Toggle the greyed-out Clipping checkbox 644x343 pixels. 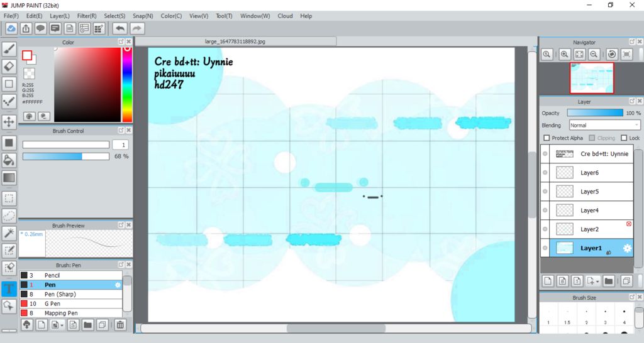coord(592,138)
